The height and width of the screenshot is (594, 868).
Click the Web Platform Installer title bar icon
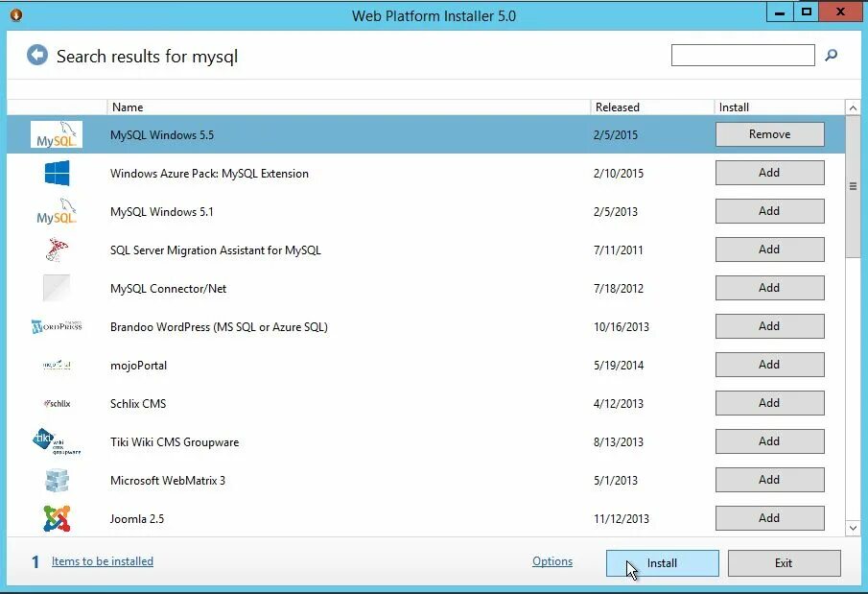(16, 15)
